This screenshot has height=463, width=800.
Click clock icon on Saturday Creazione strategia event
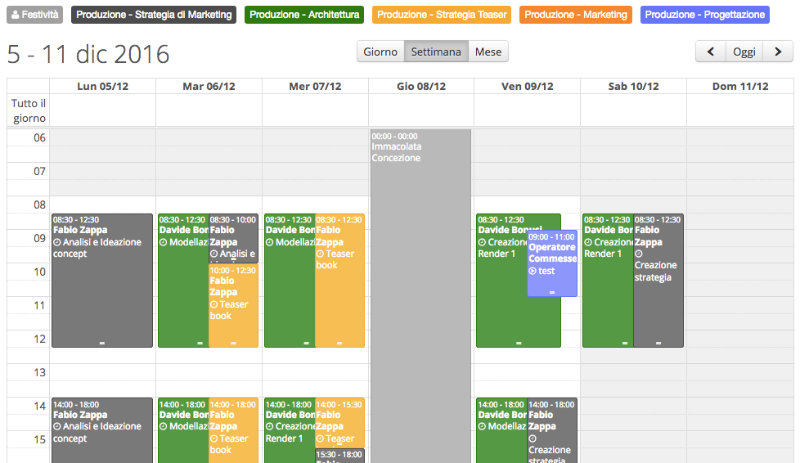click(x=639, y=253)
